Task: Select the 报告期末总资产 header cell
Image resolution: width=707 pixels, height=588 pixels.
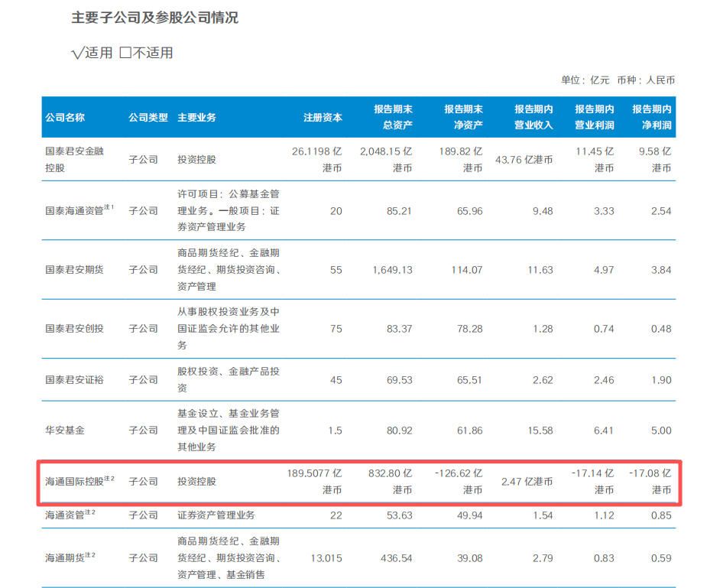Action: tap(391, 117)
